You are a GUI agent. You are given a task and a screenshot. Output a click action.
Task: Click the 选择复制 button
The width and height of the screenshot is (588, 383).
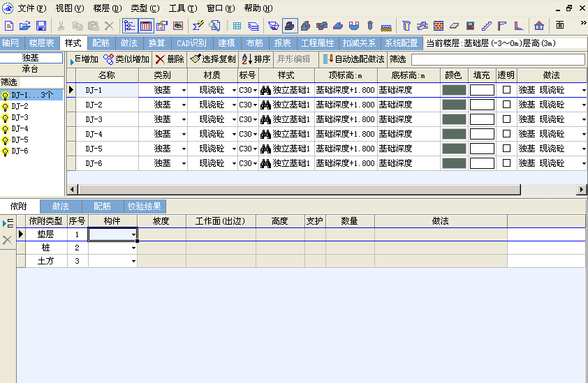click(213, 59)
